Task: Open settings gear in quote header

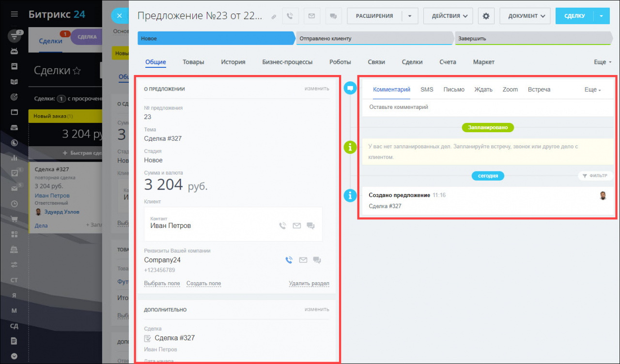Action: 486,16
